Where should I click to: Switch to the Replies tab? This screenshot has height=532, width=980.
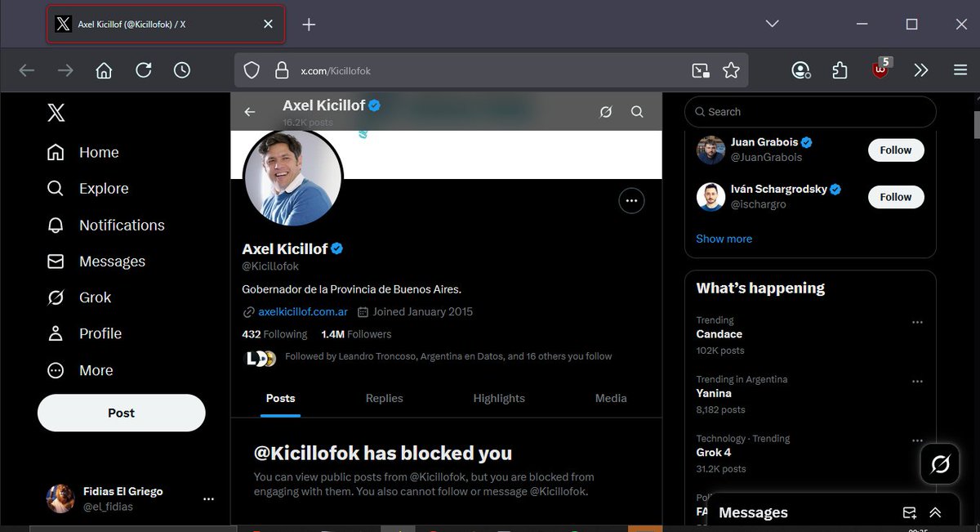(384, 398)
